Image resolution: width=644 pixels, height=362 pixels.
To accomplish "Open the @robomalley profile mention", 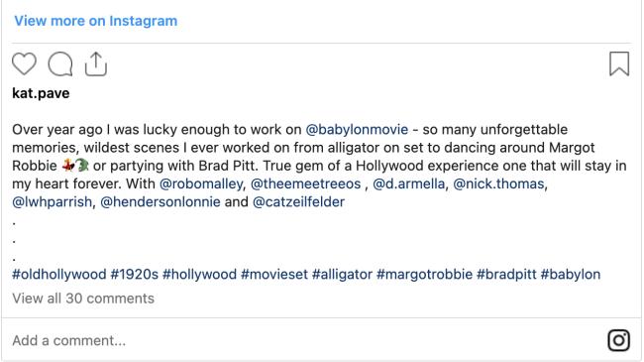I will [x=201, y=183].
